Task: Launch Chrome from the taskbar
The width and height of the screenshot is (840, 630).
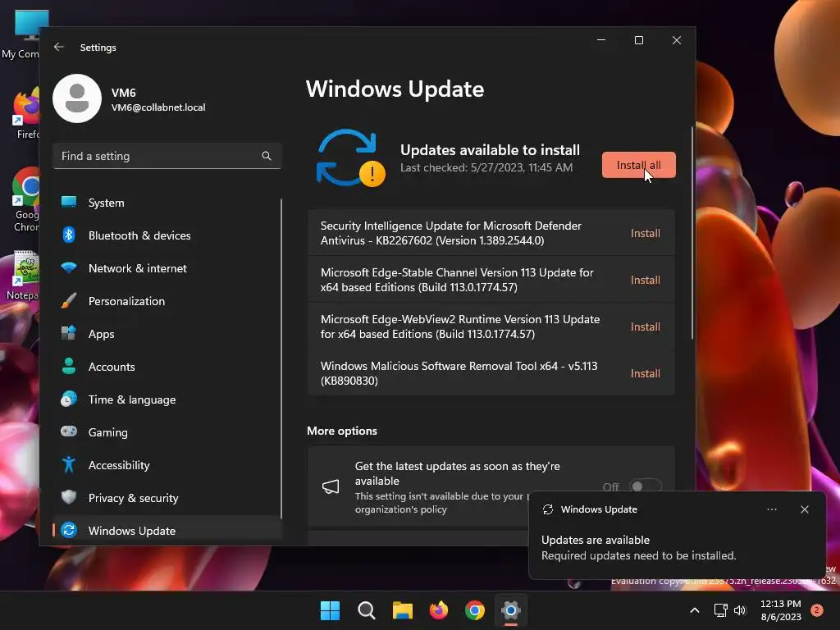Action: [x=475, y=610]
